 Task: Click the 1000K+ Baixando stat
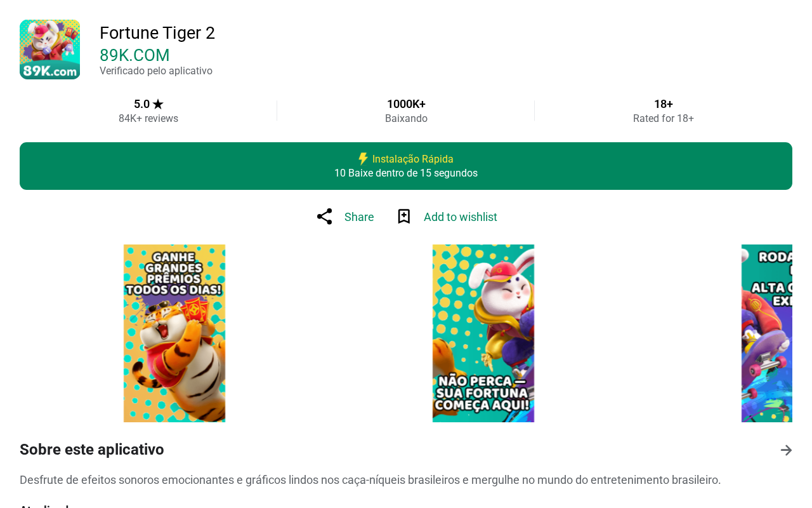point(406,110)
